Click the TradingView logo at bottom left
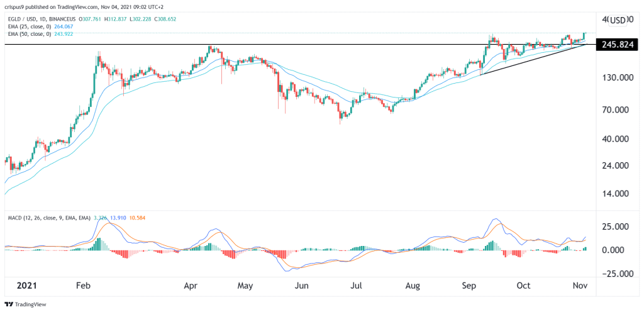This screenshot has height=312, width=644. [x=25, y=304]
